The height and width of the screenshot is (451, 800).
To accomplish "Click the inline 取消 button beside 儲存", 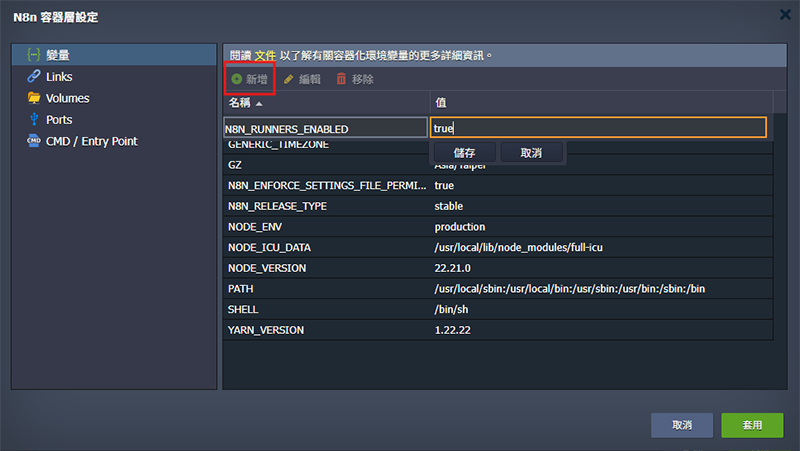I will pyautogui.click(x=530, y=153).
